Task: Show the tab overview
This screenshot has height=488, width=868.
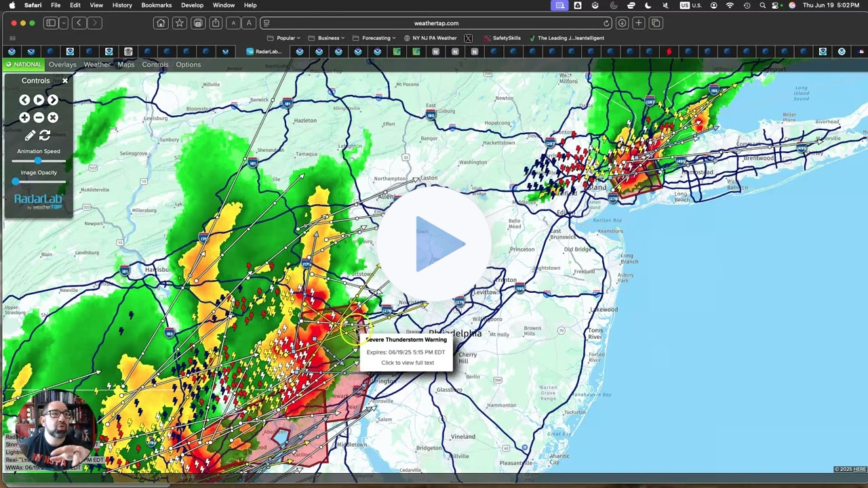Action: click(x=656, y=23)
